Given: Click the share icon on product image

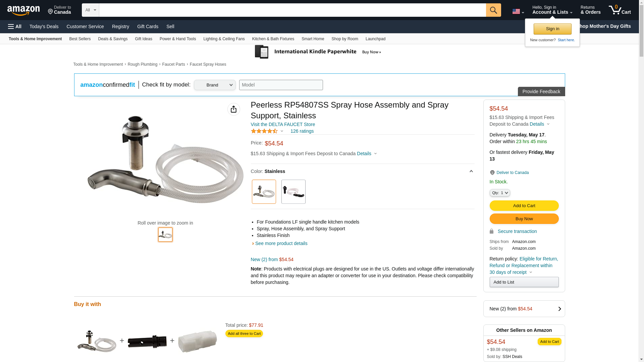Looking at the screenshot, I should coord(233,109).
